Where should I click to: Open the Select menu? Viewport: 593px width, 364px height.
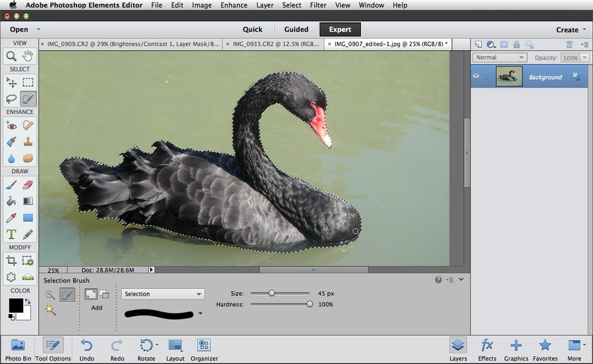pos(292,5)
